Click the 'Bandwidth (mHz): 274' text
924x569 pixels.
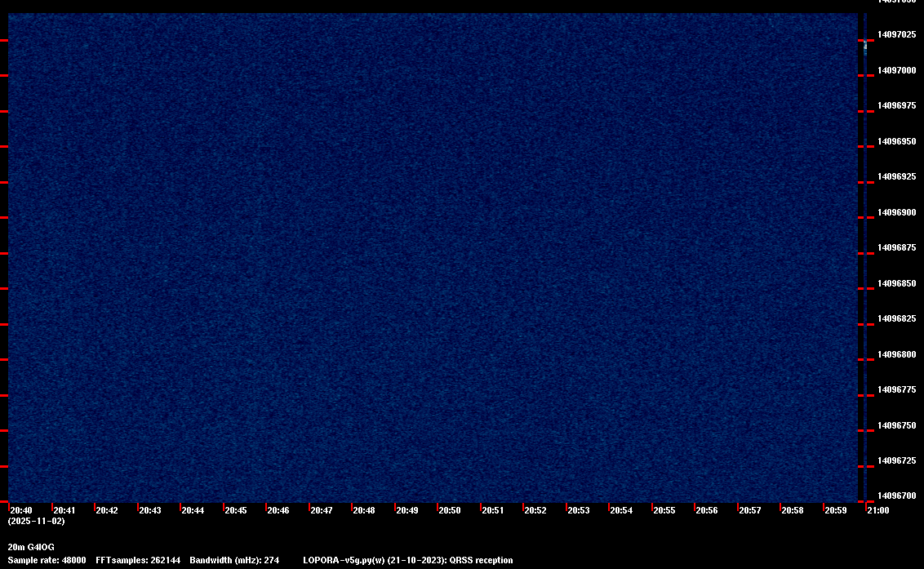[x=234, y=560]
